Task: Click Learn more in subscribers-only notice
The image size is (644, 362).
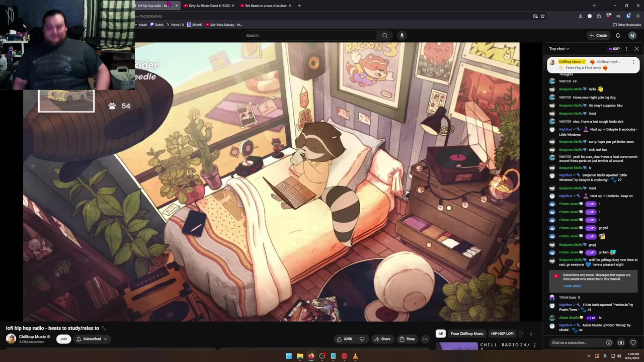Action: 572,286
